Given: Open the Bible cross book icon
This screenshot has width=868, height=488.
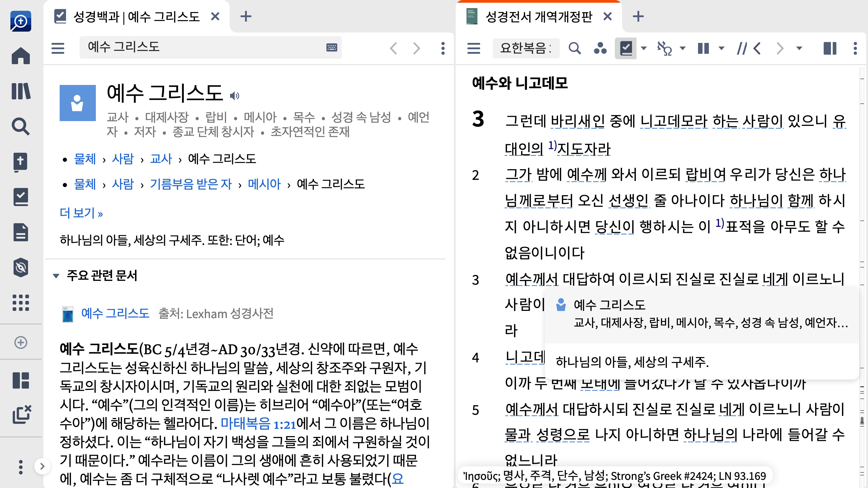Looking at the screenshot, I should (21, 162).
